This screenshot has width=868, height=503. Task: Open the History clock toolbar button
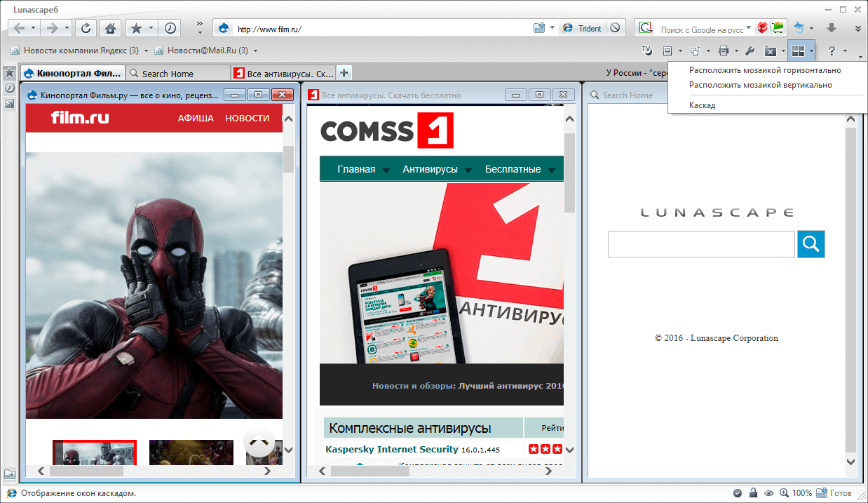coord(170,28)
